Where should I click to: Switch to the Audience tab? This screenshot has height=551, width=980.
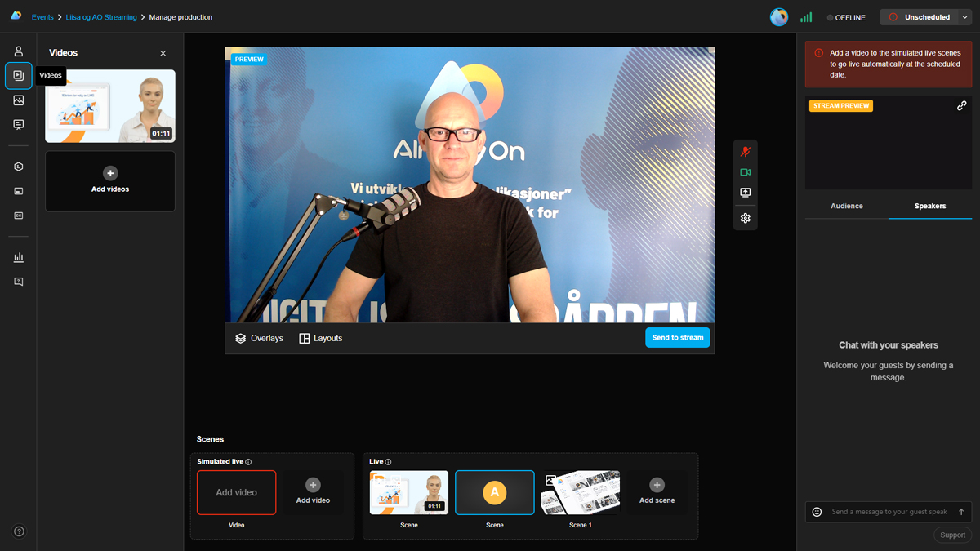pos(847,206)
